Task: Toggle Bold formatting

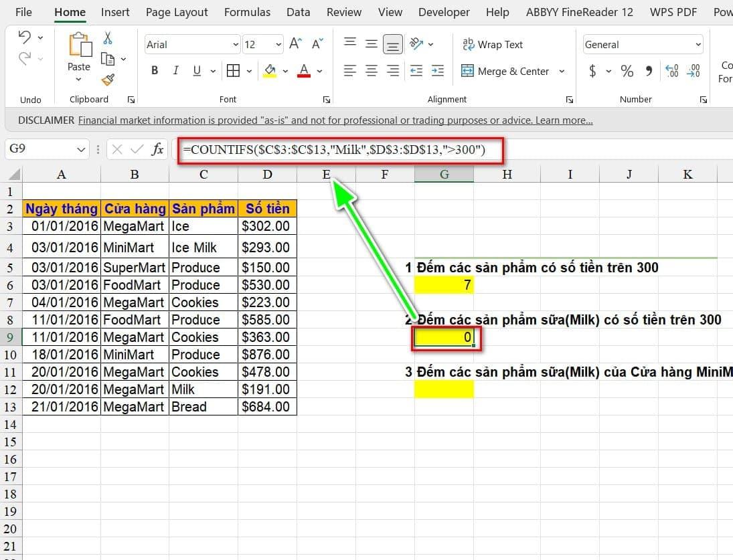Action: [x=155, y=71]
